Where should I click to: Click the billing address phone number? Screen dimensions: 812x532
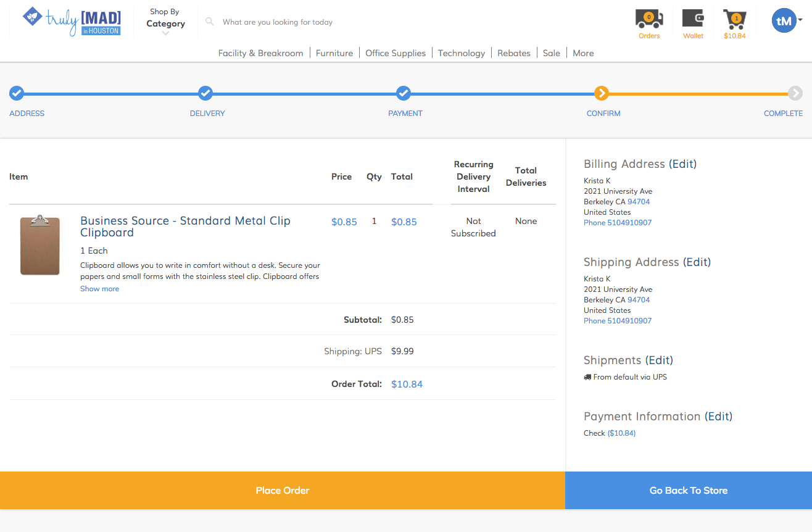618,222
